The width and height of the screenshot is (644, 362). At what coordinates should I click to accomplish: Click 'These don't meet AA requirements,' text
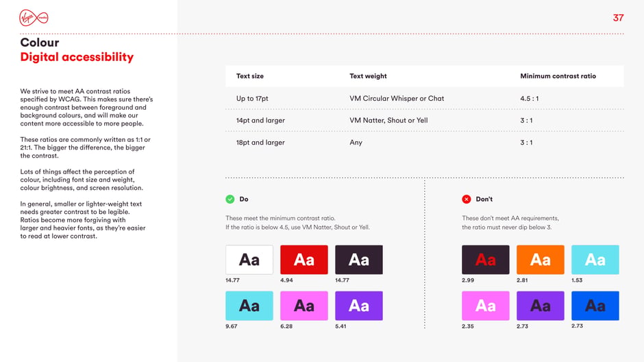[510, 218]
